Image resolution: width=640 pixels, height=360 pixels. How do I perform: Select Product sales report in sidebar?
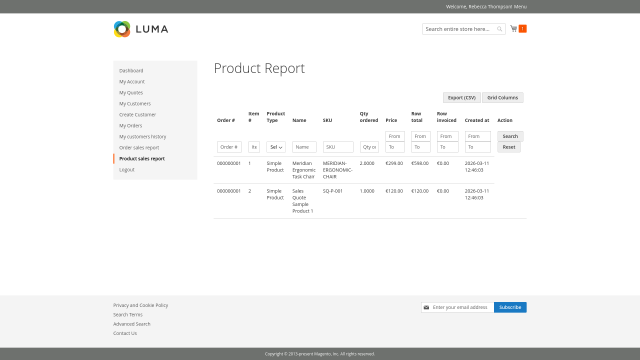142,159
